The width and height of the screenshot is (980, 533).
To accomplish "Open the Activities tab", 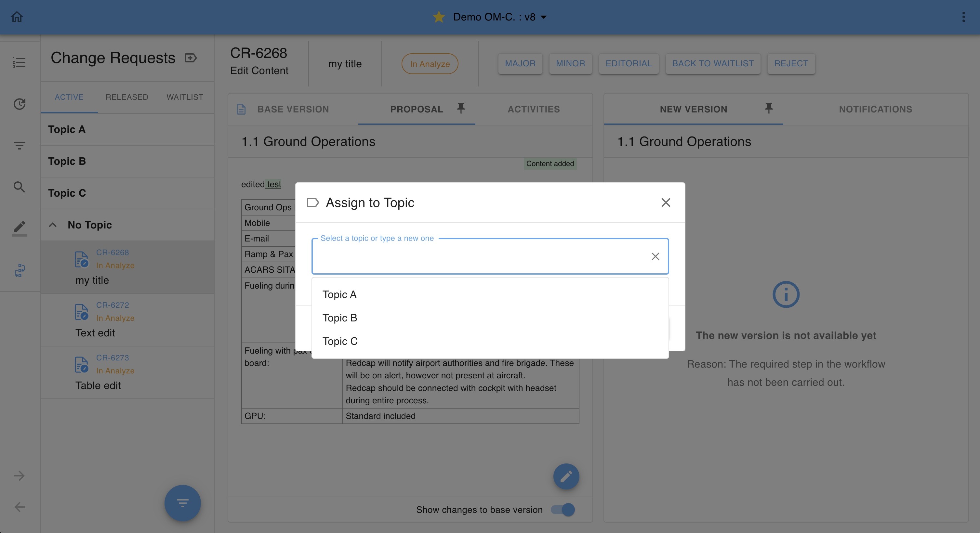I will point(533,109).
